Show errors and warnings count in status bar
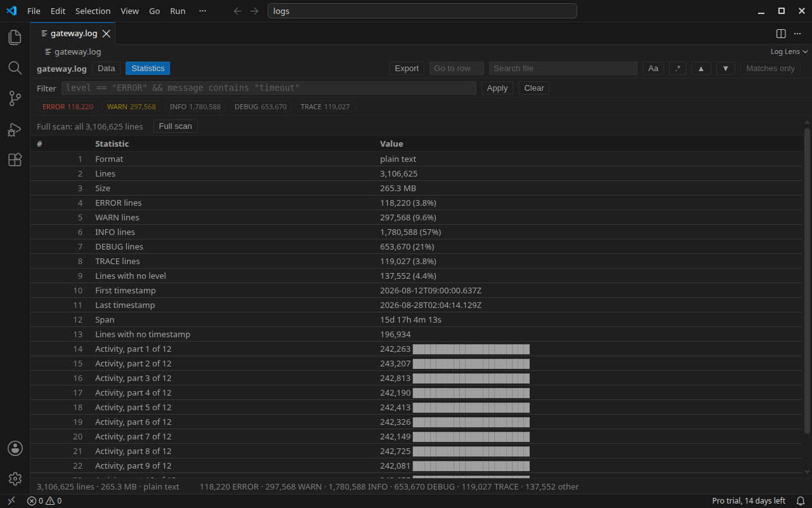 [44, 500]
